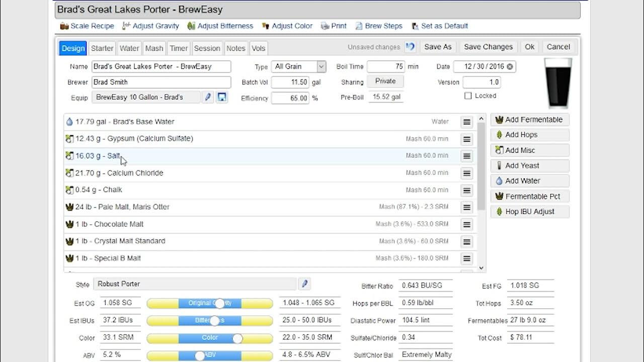Open menu for Pale Malt Maris Otter row

467,208
